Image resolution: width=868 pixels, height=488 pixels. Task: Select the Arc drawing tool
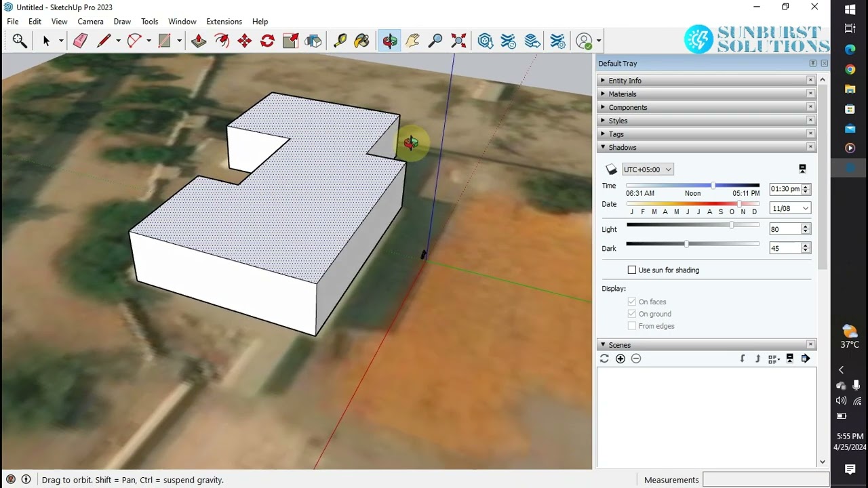tap(134, 41)
